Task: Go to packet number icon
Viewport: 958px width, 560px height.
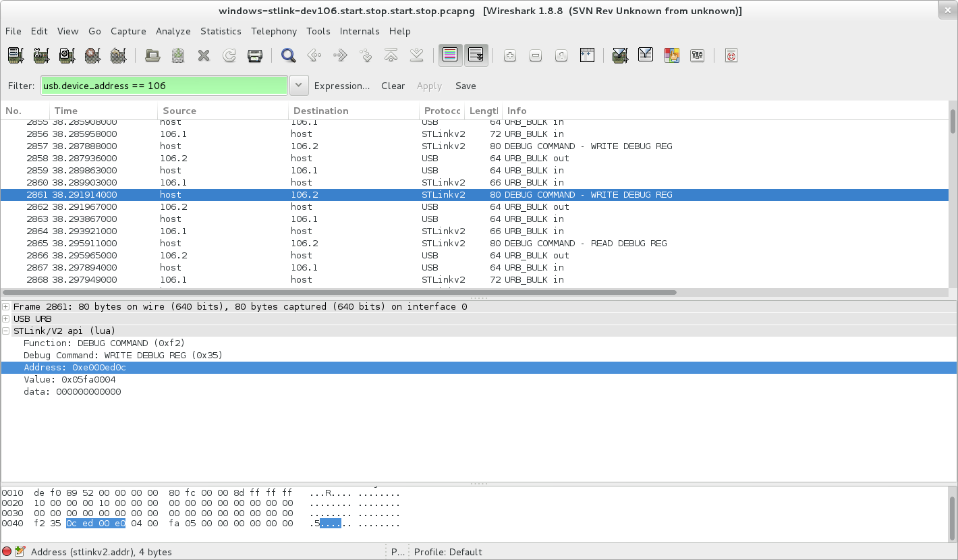Action: [x=366, y=55]
